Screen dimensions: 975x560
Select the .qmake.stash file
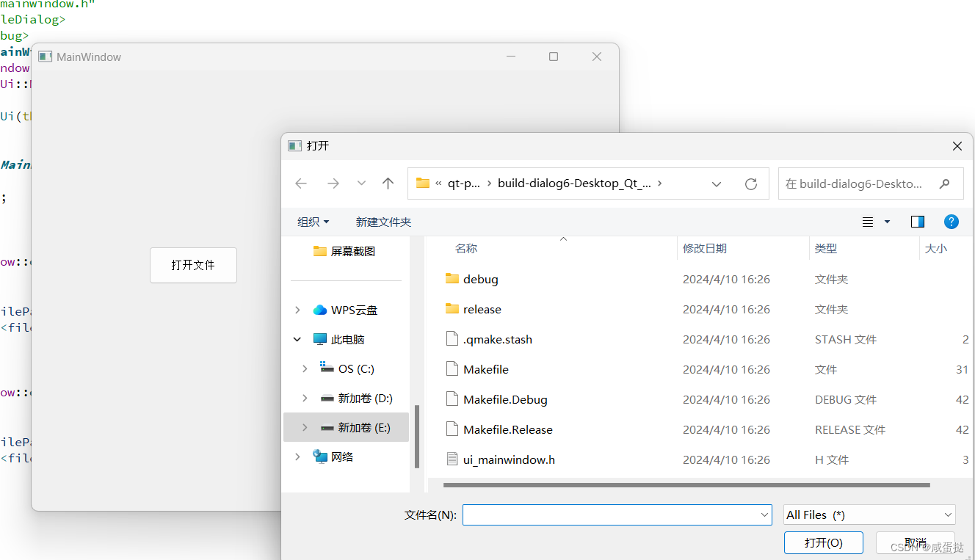(x=498, y=340)
